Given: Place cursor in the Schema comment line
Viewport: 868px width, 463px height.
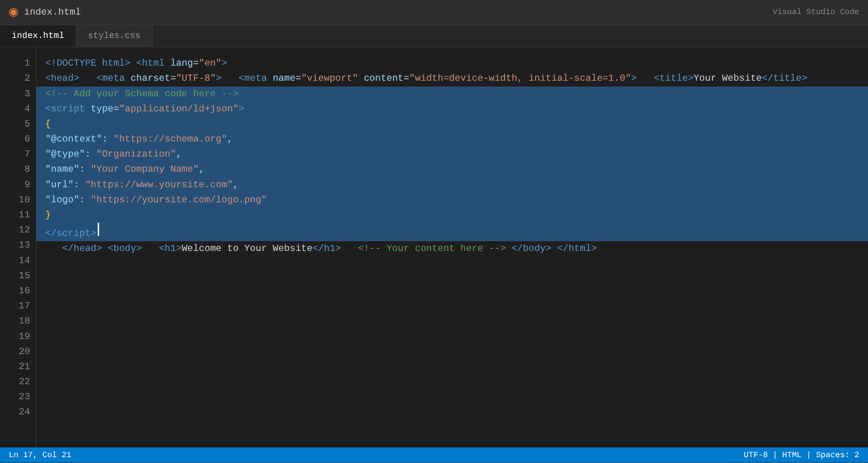Looking at the screenshot, I should [x=141, y=93].
